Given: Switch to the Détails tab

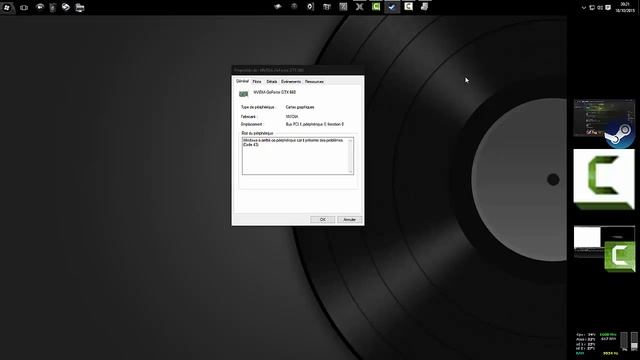Looking at the screenshot, I should click(x=271, y=82).
